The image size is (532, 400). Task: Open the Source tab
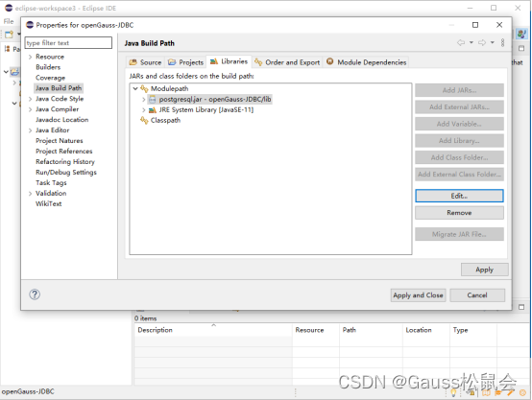pyautogui.click(x=145, y=62)
